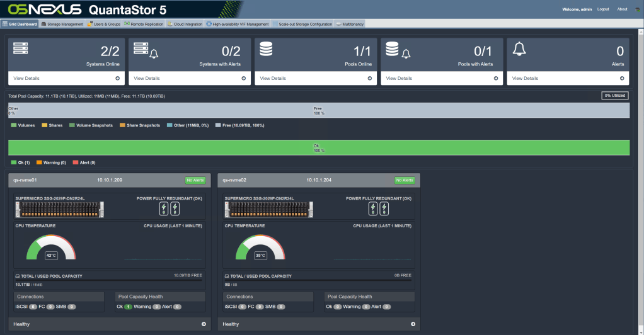
Task: Click the Alerts bell icon
Action: point(519,49)
